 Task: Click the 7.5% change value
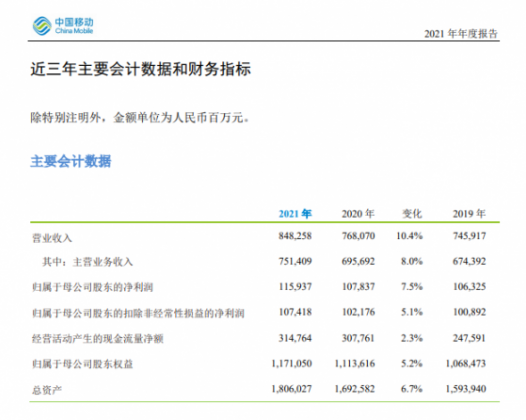click(x=412, y=286)
